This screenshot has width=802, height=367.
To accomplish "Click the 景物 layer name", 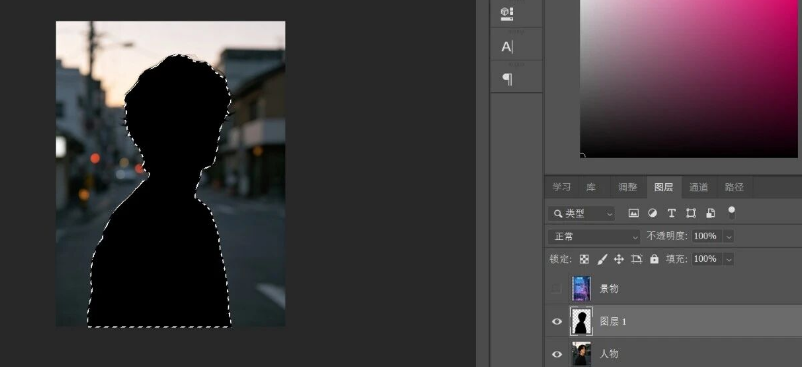I will coord(609,289).
